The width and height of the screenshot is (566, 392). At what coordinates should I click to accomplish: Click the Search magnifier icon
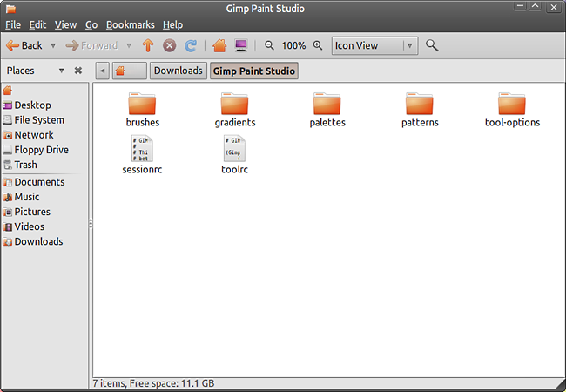click(432, 45)
